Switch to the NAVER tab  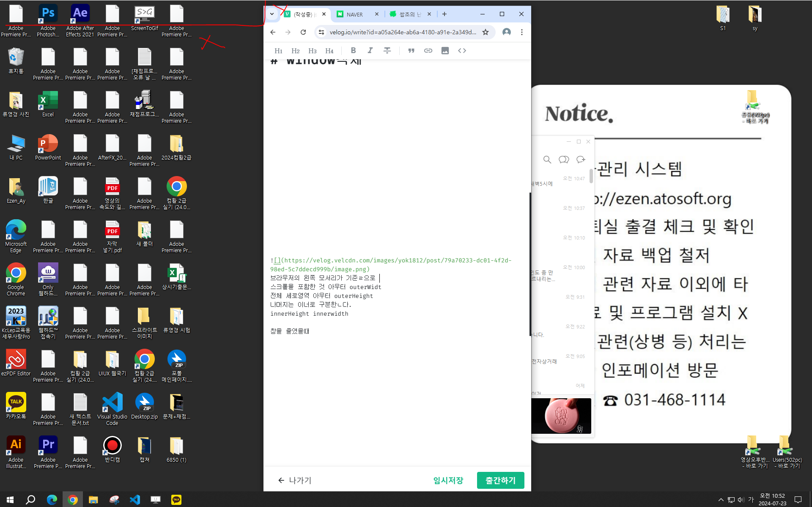click(x=354, y=14)
